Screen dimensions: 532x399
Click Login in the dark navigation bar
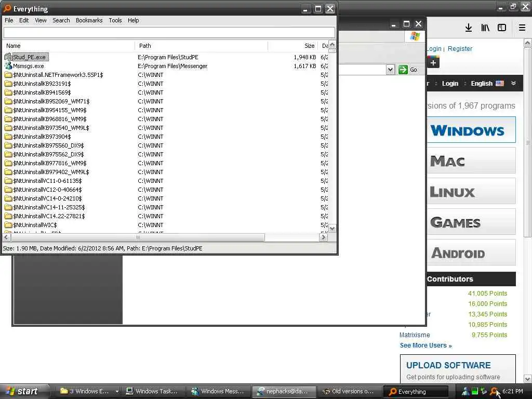[x=450, y=84]
